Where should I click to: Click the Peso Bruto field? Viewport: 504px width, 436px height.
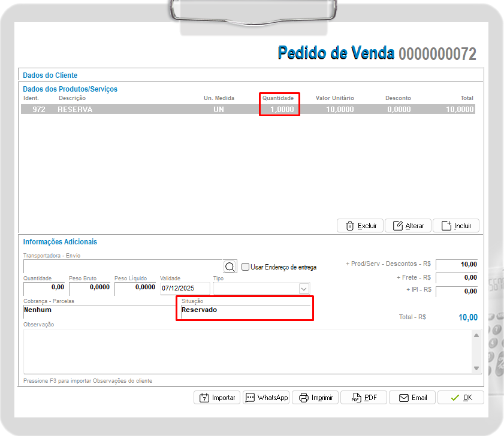pyautogui.click(x=90, y=288)
